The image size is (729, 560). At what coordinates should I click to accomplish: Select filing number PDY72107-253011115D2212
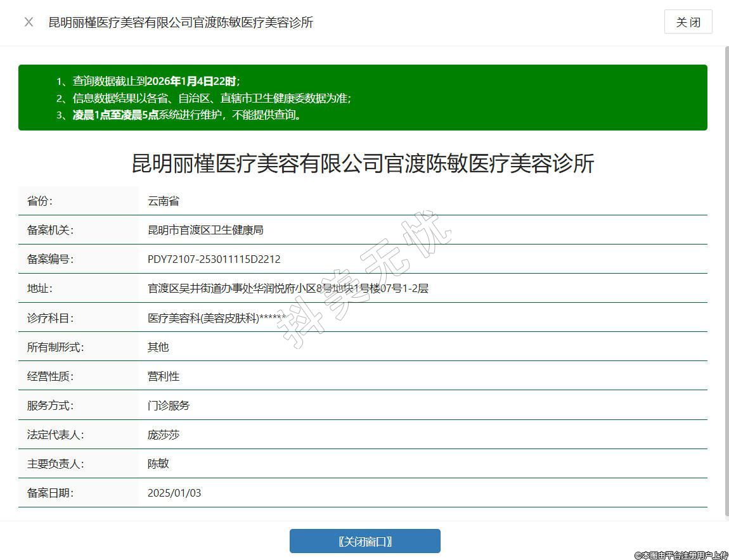tap(214, 259)
